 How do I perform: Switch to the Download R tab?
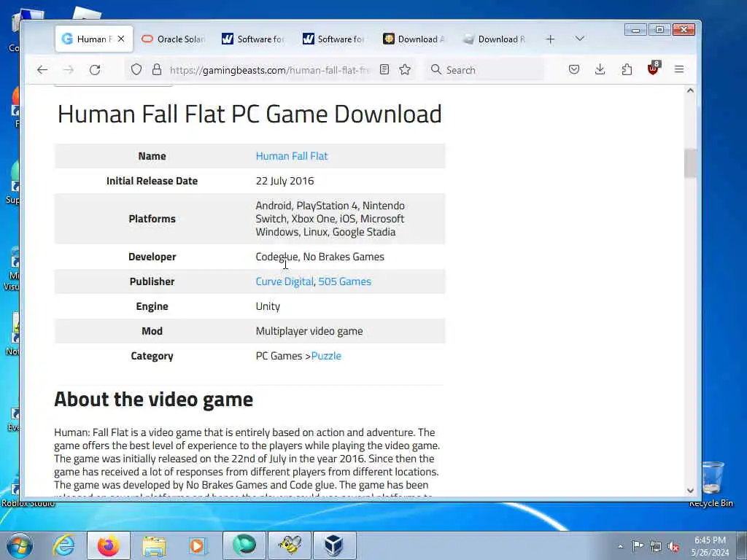pos(495,39)
